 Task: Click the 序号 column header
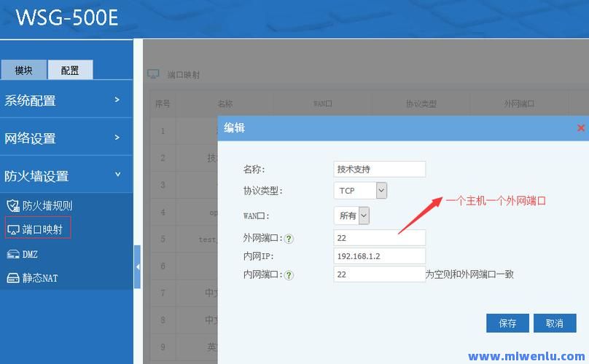tap(163, 103)
